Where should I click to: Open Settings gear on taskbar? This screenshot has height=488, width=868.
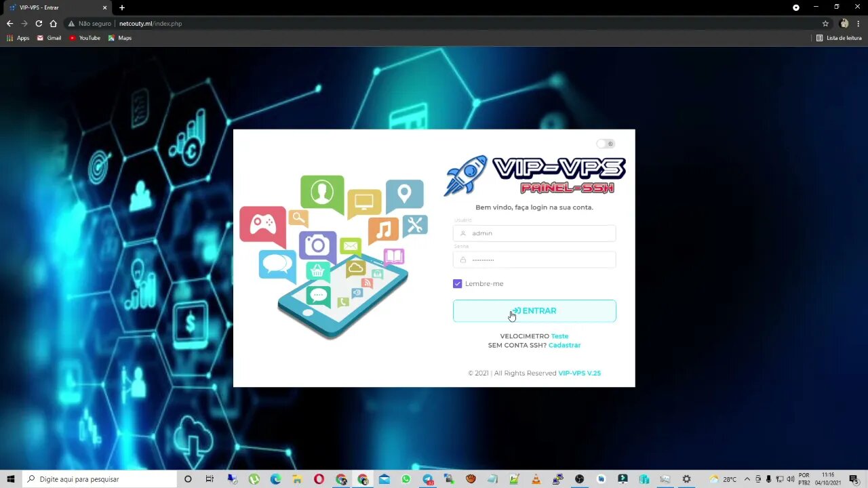tap(686, 479)
